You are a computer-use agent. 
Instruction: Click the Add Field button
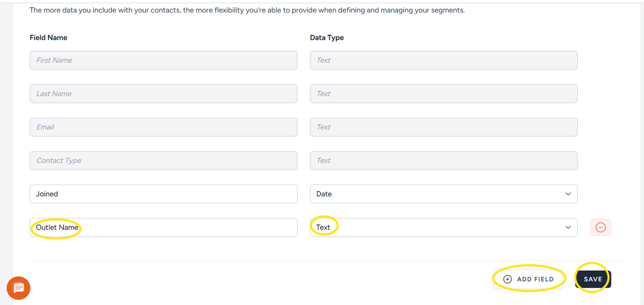tap(529, 279)
